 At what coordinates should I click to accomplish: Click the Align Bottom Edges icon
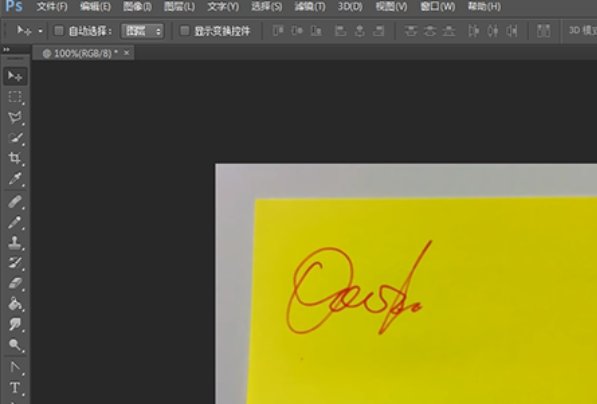coord(316,31)
